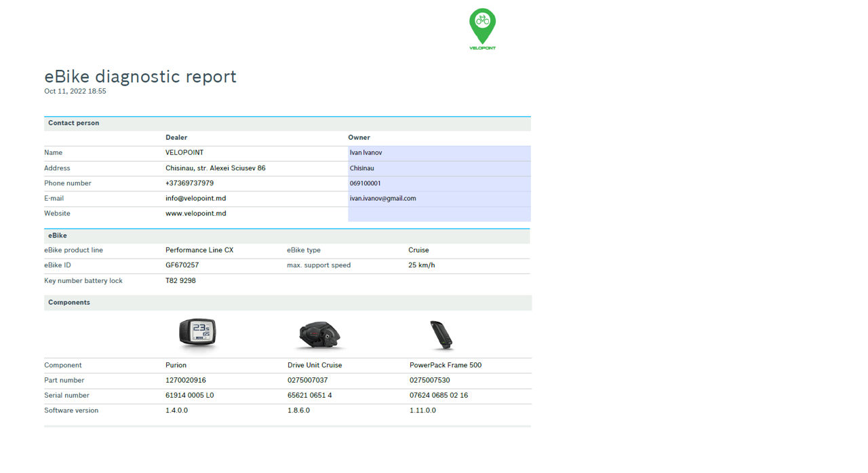Click the eBike type value Cruise
The width and height of the screenshot is (868, 473).
pos(419,250)
